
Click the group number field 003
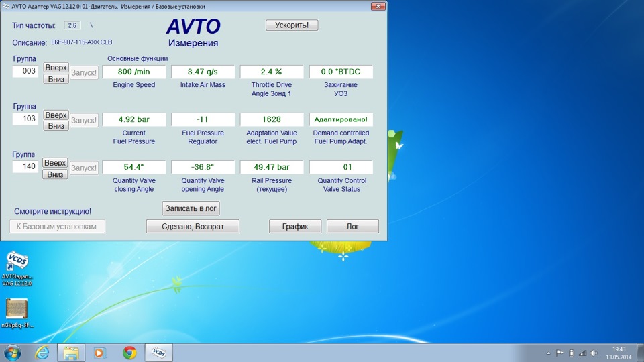(x=25, y=71)
